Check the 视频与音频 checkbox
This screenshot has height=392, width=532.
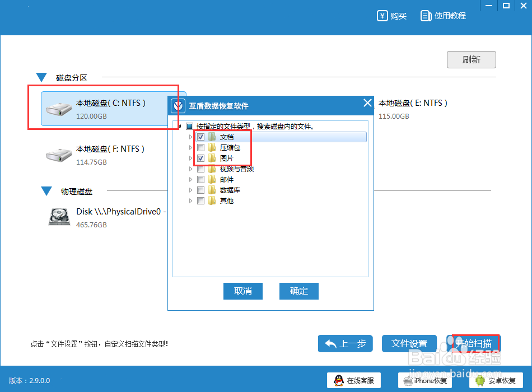[x=201, y=169]
